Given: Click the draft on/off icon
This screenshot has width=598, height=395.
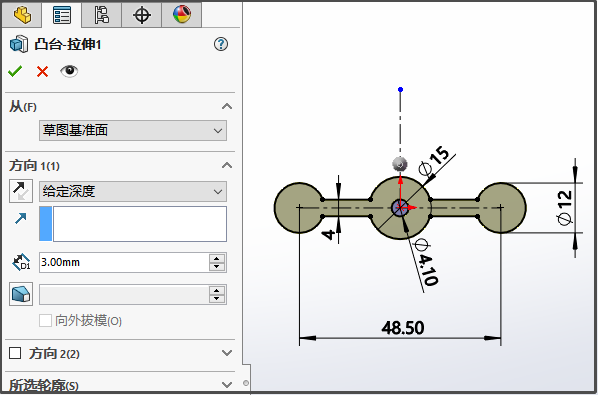Looking at the screenshot, I should tap(21, 294).
